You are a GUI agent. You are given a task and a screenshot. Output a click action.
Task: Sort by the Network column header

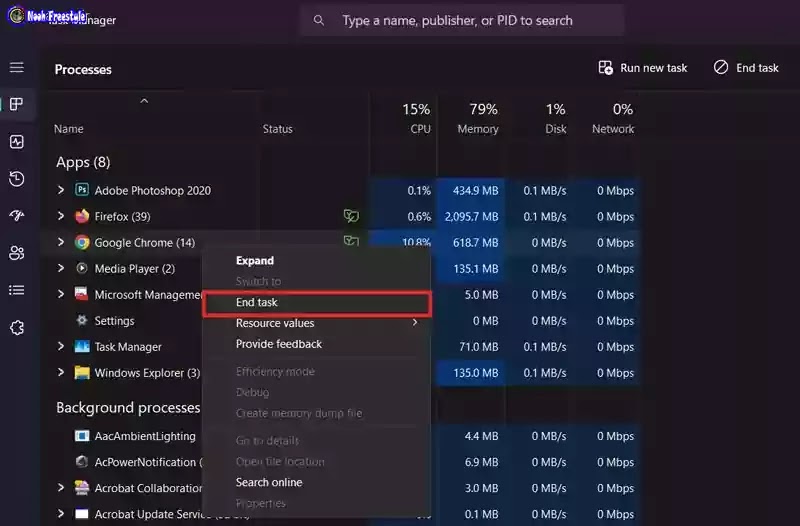tap(613, 129)
